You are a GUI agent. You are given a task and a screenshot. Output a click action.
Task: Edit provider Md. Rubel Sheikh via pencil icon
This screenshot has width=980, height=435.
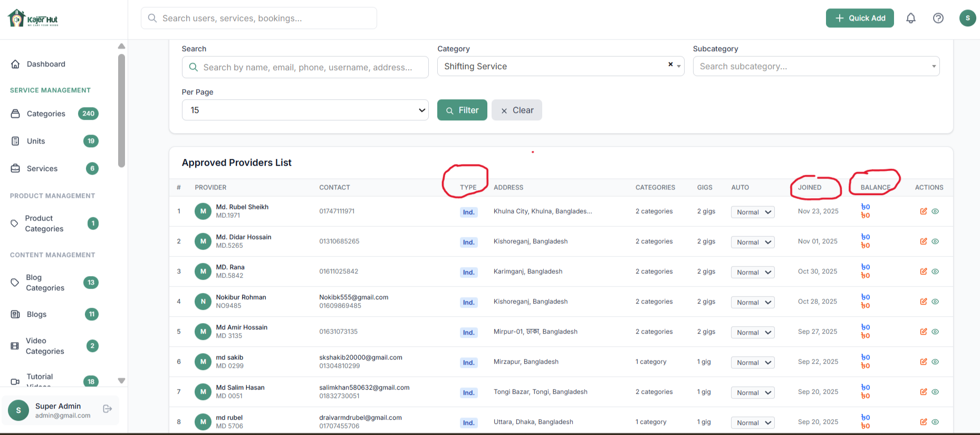924,211
